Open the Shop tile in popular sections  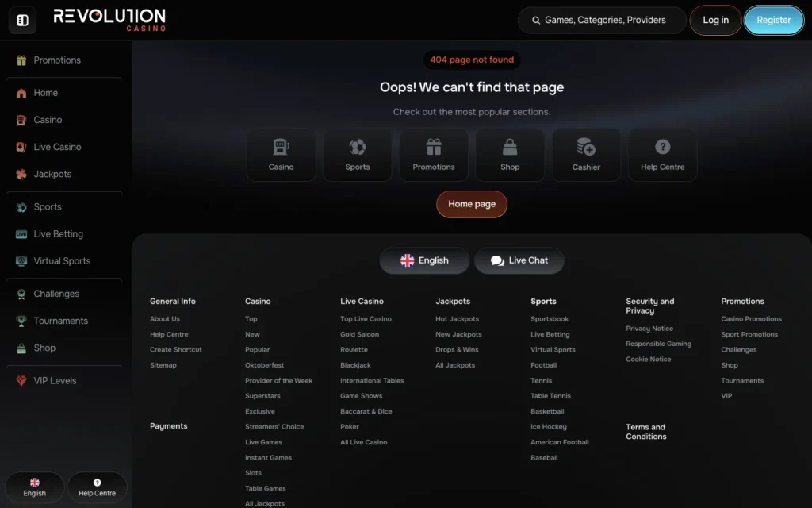click(x=510, y=155)
